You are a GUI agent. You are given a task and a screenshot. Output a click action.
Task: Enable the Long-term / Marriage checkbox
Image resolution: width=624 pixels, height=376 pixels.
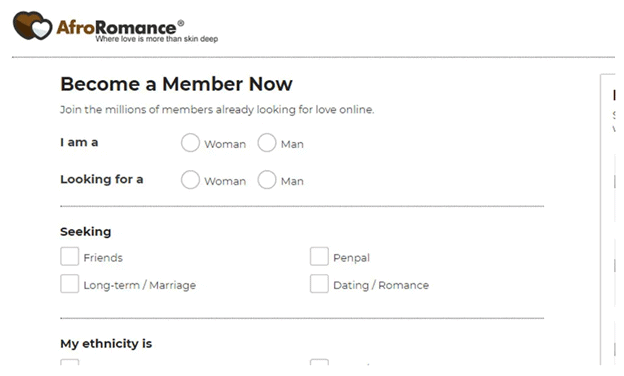pos(70,284)
